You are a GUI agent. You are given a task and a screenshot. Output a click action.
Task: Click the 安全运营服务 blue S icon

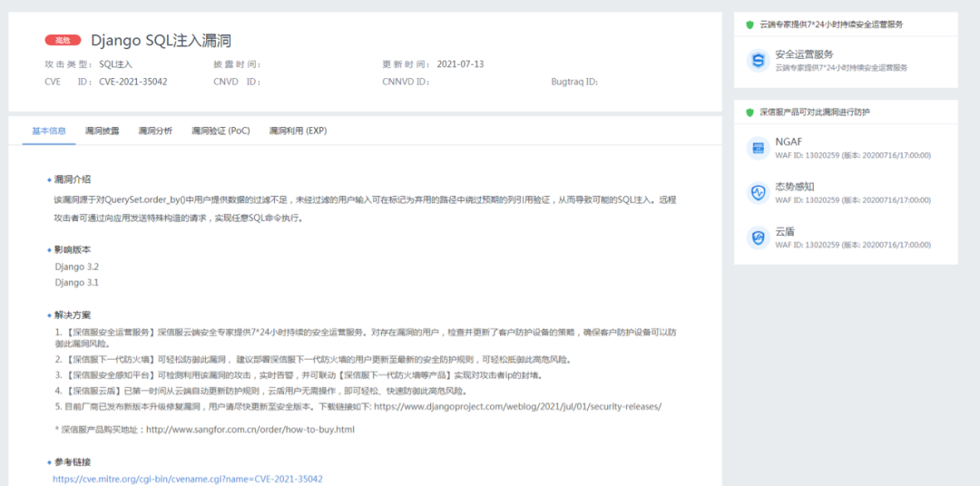(x=758, y=61)
